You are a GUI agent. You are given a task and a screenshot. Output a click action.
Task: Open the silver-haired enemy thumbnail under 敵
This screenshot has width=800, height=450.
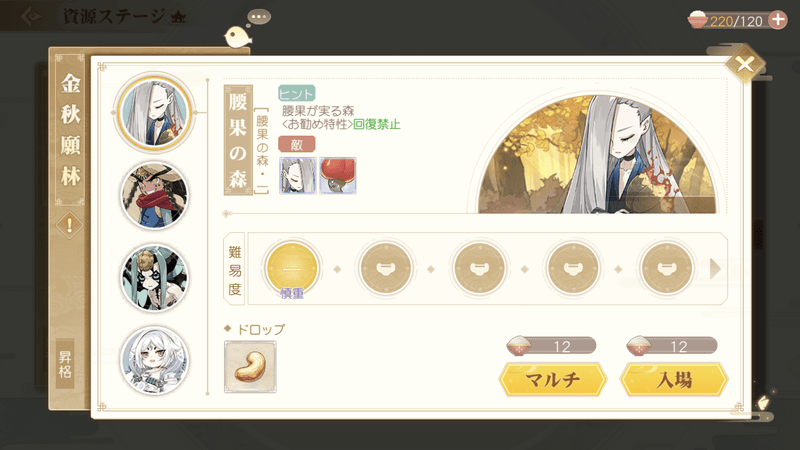click(x=297, y=176)
